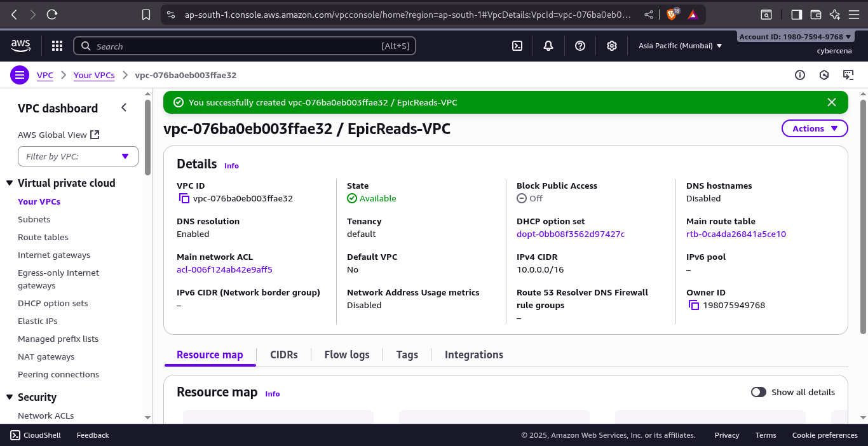Enable the Show all details toggle
Image resolution: width=868 pixels, height=446 pixels.
tap(759, 392)
